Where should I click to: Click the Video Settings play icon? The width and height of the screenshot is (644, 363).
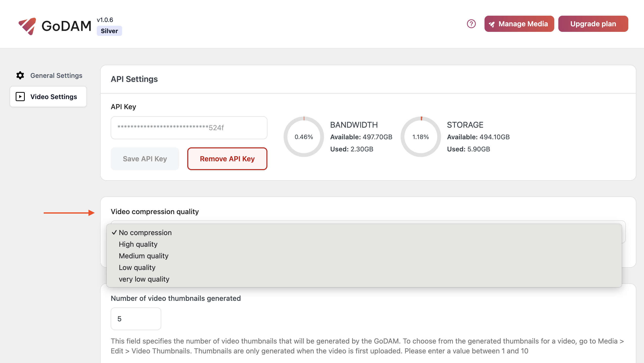coord(20,97)
